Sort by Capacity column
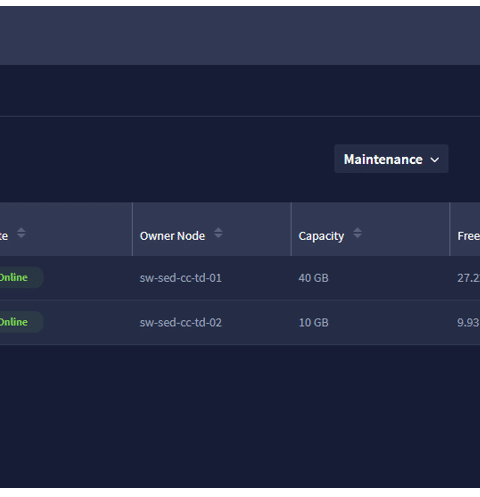480x497 pixels. [x=357, y=233]
